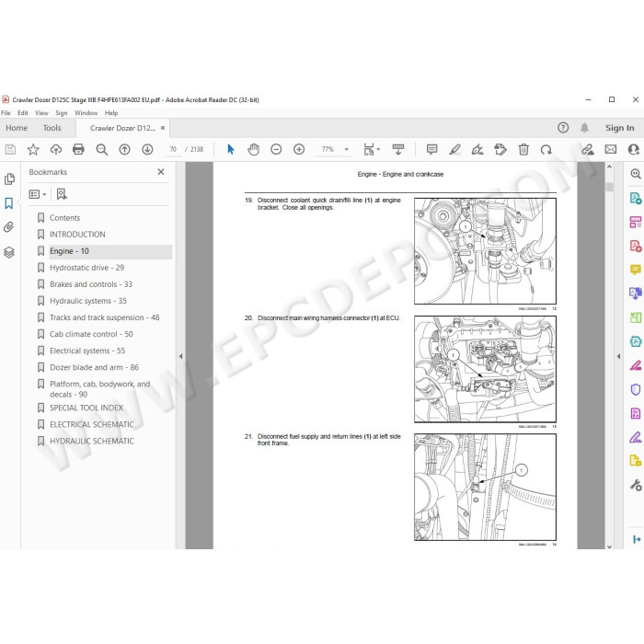
Task: Open Tracks and track suspension - 48 bookmark
Action: [x=104, y=317]
